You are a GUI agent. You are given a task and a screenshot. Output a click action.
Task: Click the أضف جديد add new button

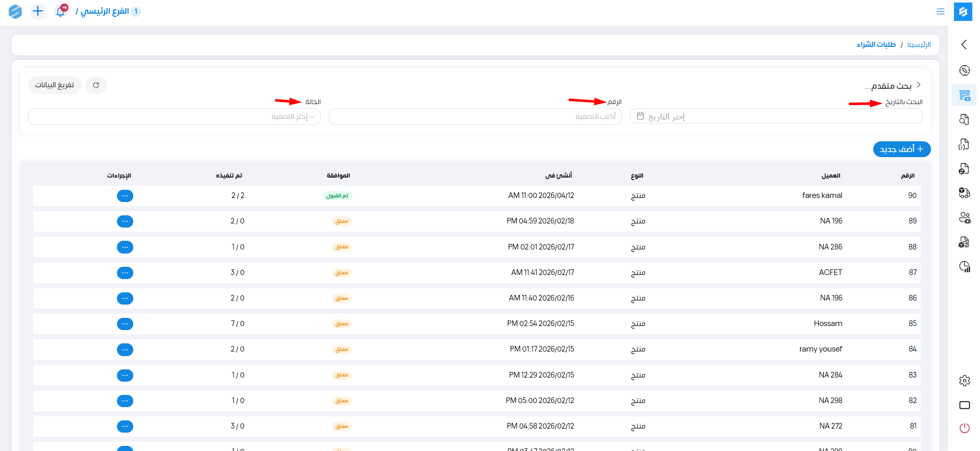(901, 149)
